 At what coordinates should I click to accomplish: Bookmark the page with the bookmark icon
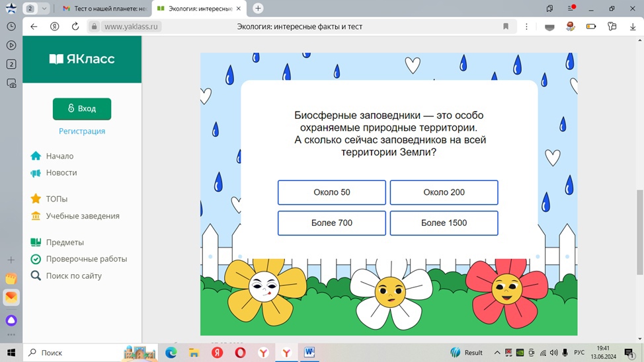(506, 26)
